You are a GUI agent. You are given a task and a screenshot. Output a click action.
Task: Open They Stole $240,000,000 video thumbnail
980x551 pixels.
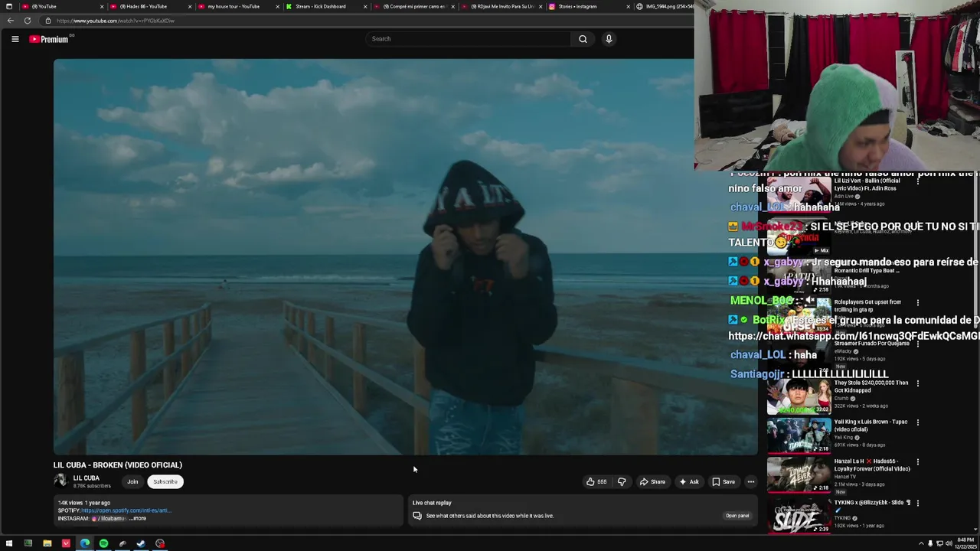799,396
